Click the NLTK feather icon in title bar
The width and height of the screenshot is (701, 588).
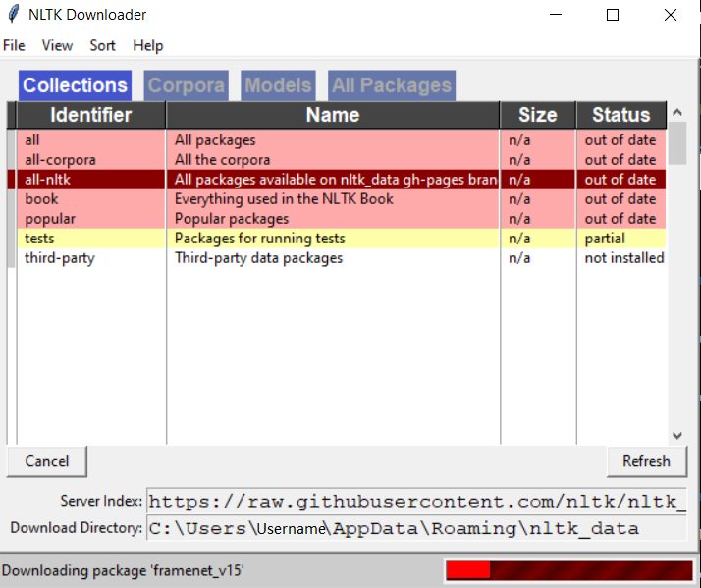pos(13,15)
